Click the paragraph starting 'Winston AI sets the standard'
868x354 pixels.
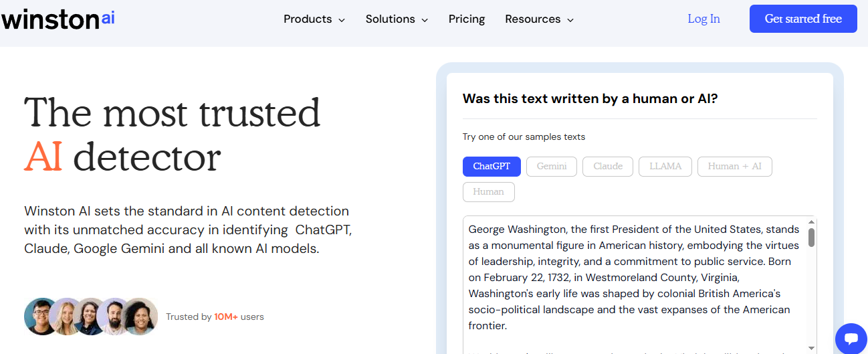[x=188, y=230]
